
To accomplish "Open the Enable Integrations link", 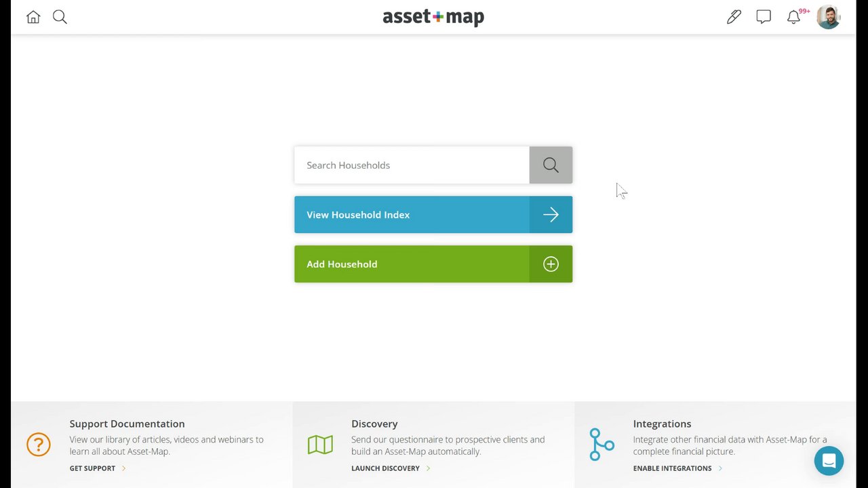I will tap(672, 468).
